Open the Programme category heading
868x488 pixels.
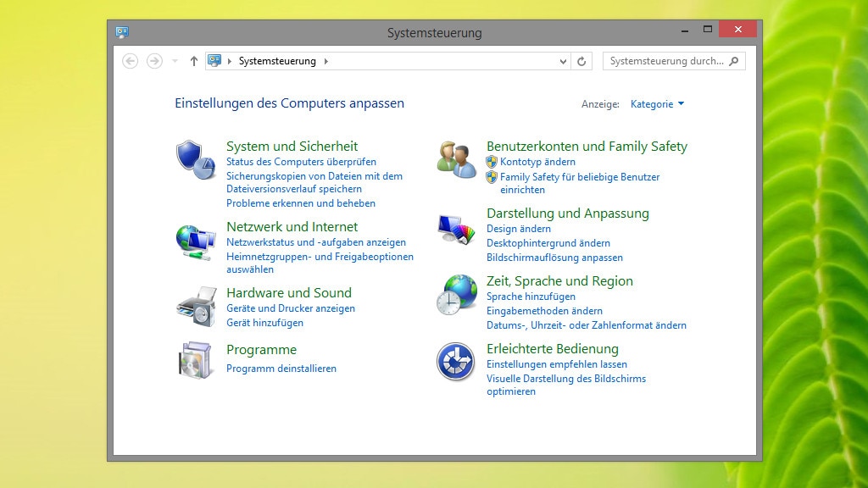(x=261, y=350)
